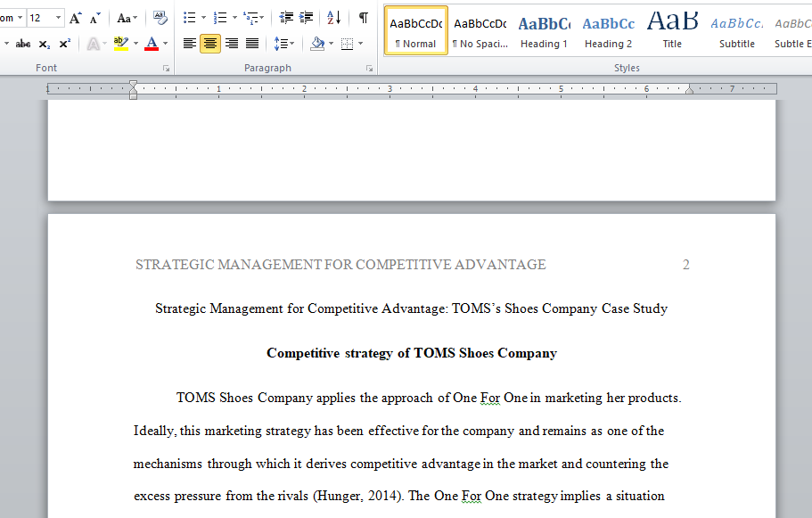Viewport: 812px width, 518px height.
Task: Expand the Numbering dropdown arrow
Action: [234, 18]
